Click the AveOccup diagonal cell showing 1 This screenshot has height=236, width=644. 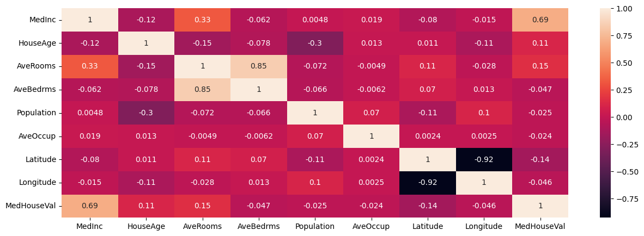pyautogui.click(x=372, y=136)
